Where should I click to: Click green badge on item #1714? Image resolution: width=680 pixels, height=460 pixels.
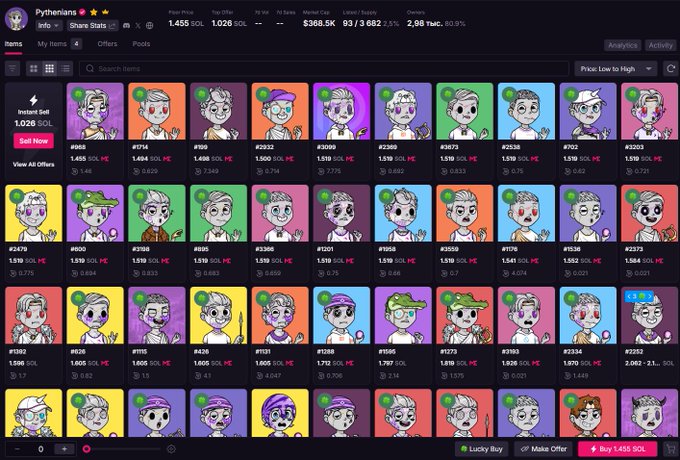pos(140,94)
